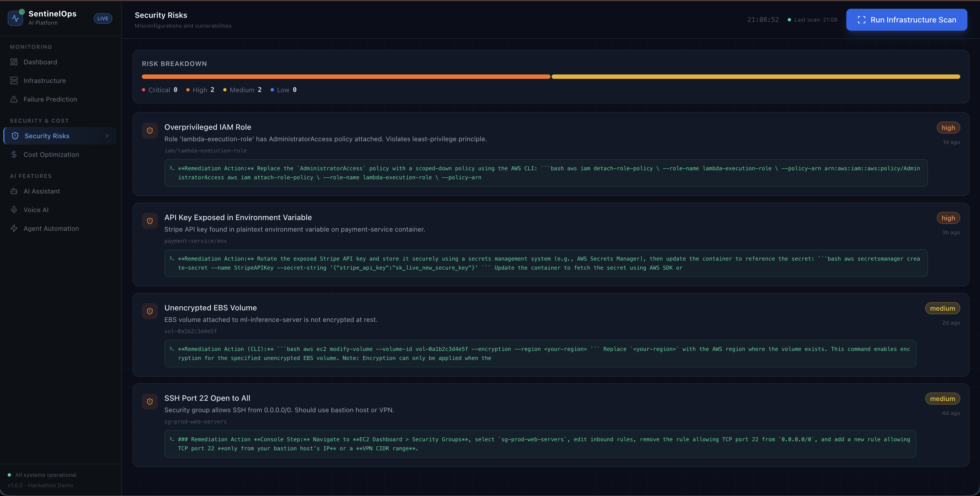Click high severity badge on API Key card

click(x=948, y=218)
